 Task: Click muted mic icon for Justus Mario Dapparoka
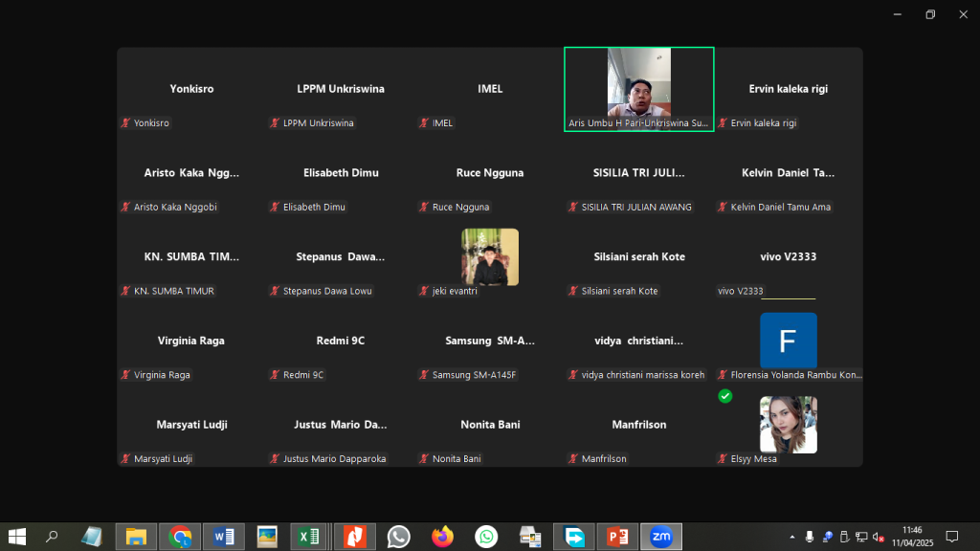tap(275, 458)
